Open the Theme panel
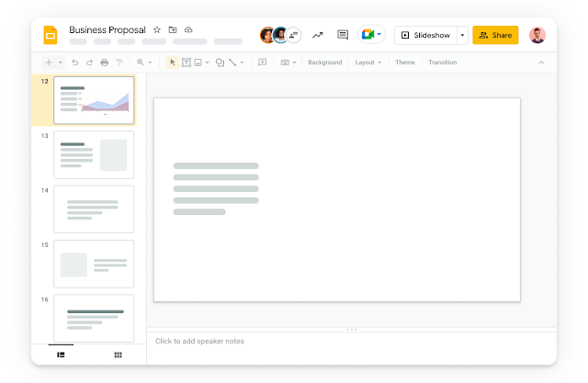This screenshot has width=588, height=383. pyautogui.click(x=405, y=62)
